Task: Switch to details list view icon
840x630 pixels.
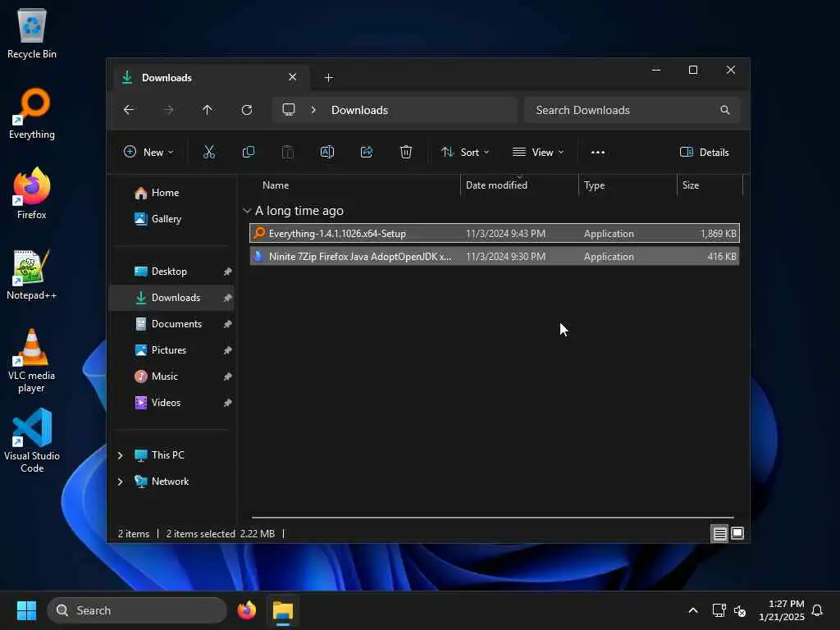Action: [x=719, y=533]
